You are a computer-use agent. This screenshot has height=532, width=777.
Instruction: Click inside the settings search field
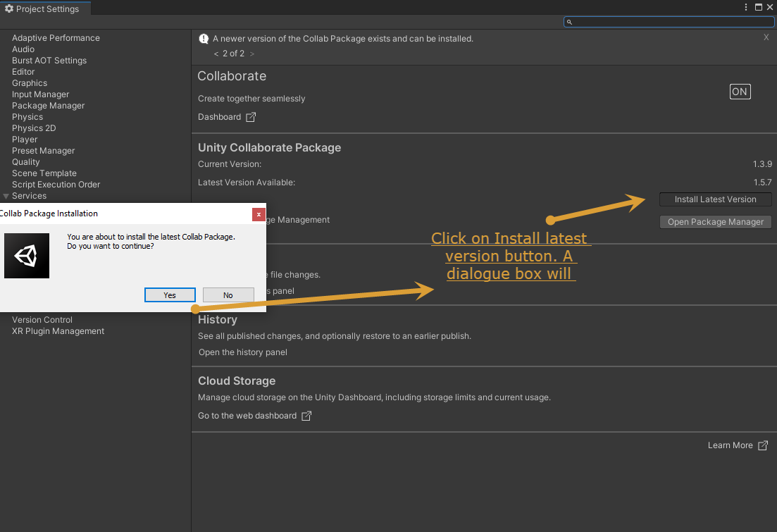(x=669, y=22)
